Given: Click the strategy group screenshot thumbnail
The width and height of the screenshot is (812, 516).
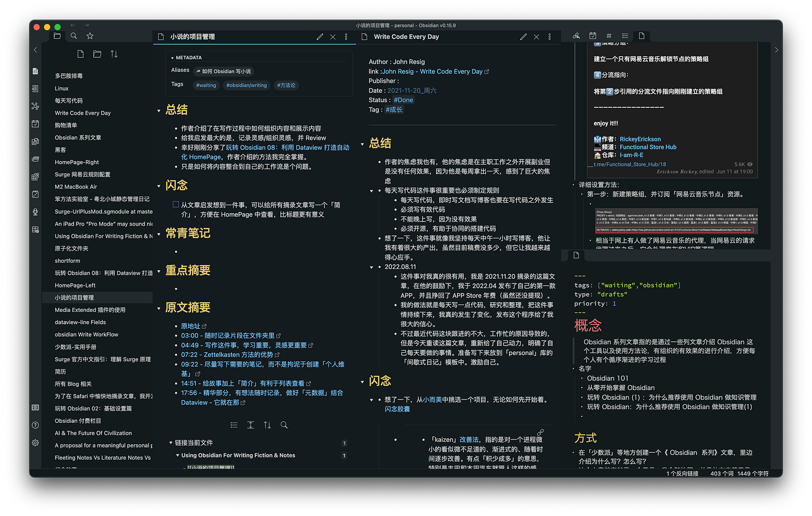Looking at the screenshot, I should point(676,221).
